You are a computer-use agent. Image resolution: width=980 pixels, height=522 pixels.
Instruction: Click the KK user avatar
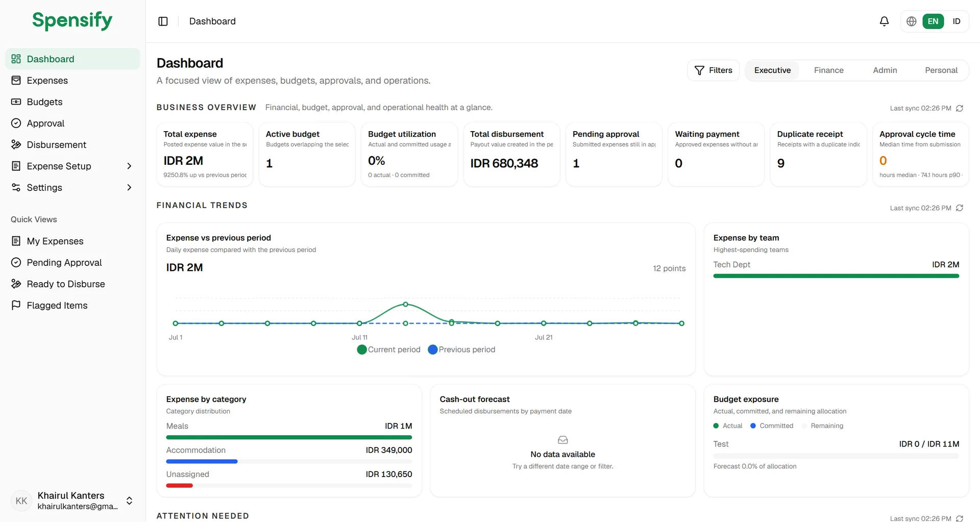[21, 501]
